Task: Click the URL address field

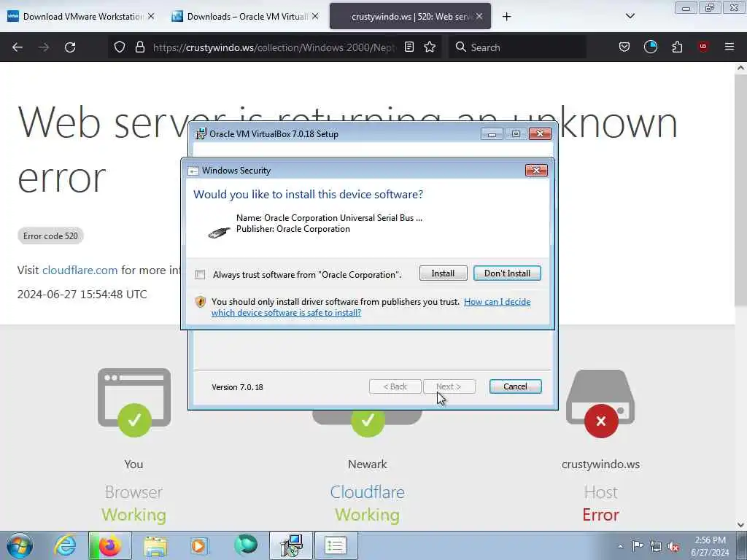Action: (274, 47)
